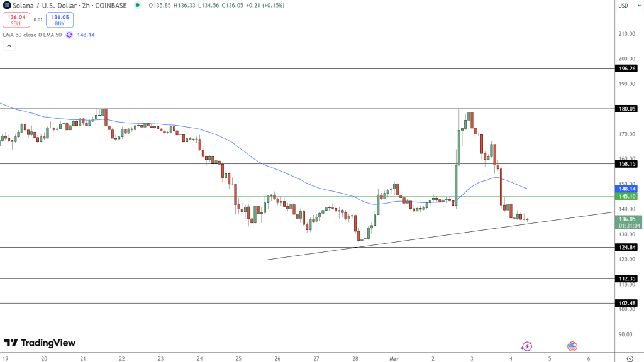
Task: Click the 90.00 price axis value
Action: tap(626, 334)
